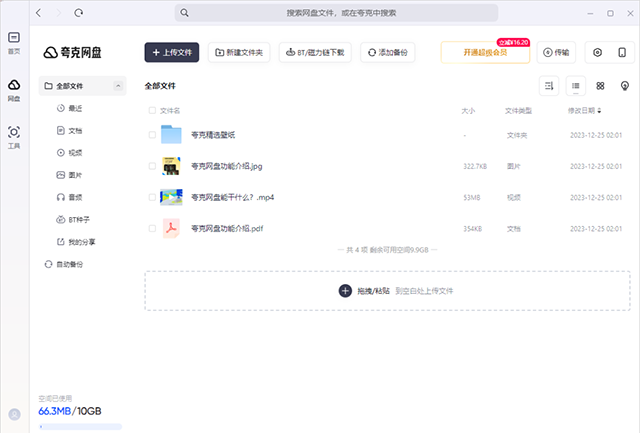Open BT种子 category
The height and width of the screenshot is (433, 640).
(73, 220)
